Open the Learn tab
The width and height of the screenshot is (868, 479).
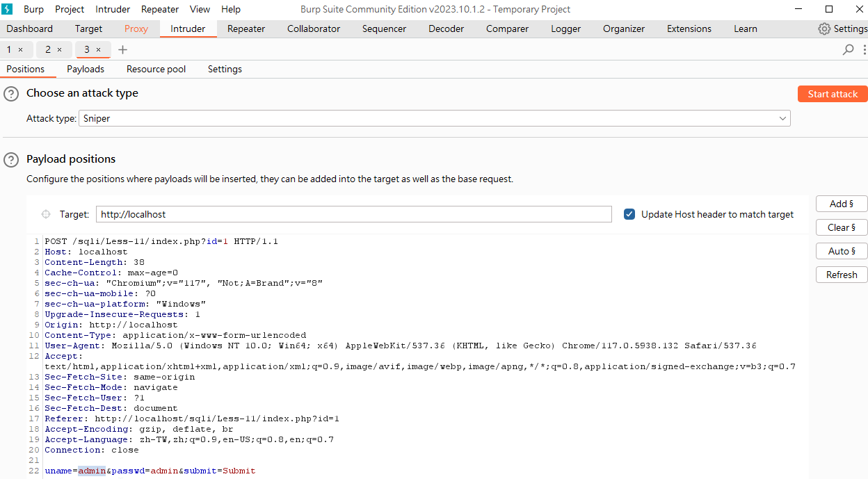click(x=746, y=29)
